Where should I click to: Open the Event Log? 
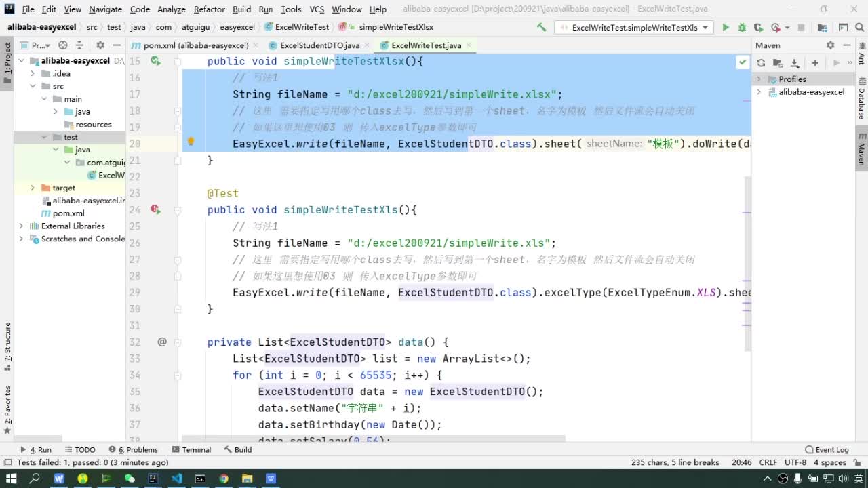coord(827,449)
